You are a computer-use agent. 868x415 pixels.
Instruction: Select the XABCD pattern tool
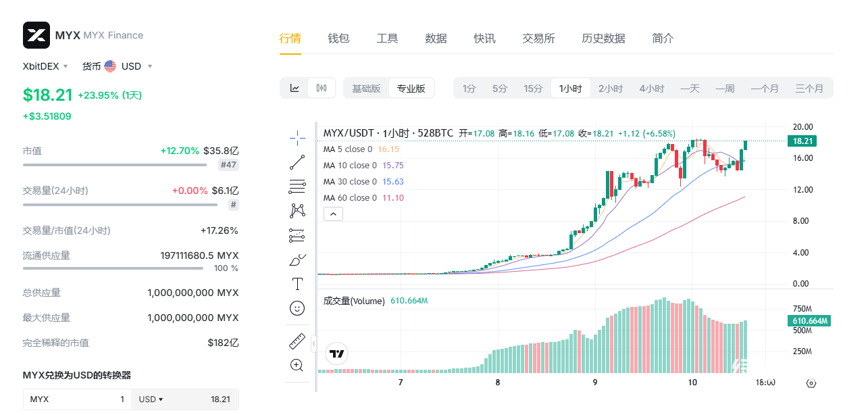297,211
